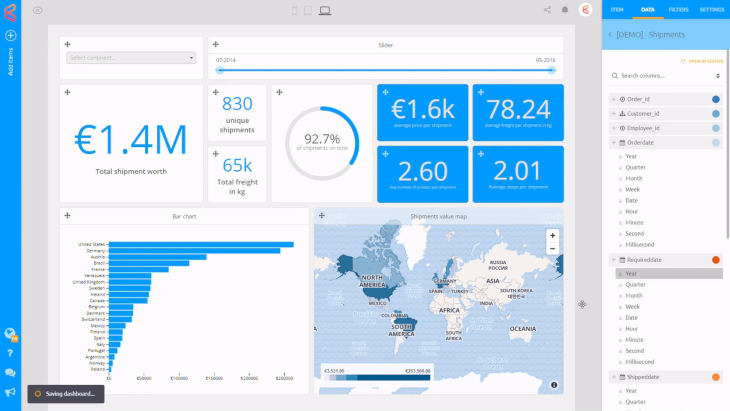
Task: Click the map info icon
Action: tap(554, 385)
